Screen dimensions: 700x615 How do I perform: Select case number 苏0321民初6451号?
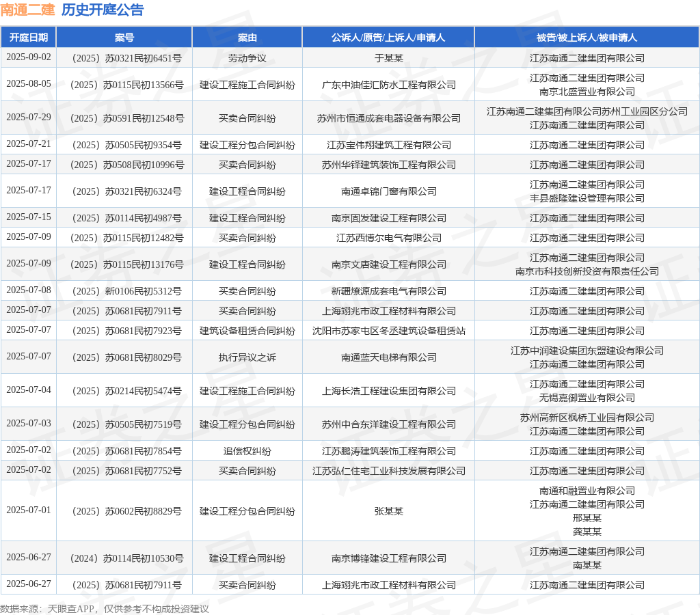click(144, 58)
